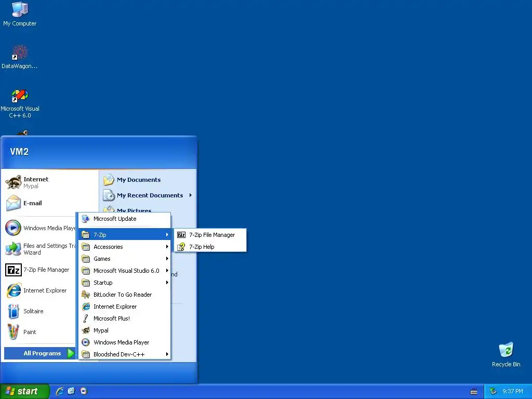Click Files and Settings Transfer Wizard icon
Viewport: 532px width, 399px height.
pos(13,249)
